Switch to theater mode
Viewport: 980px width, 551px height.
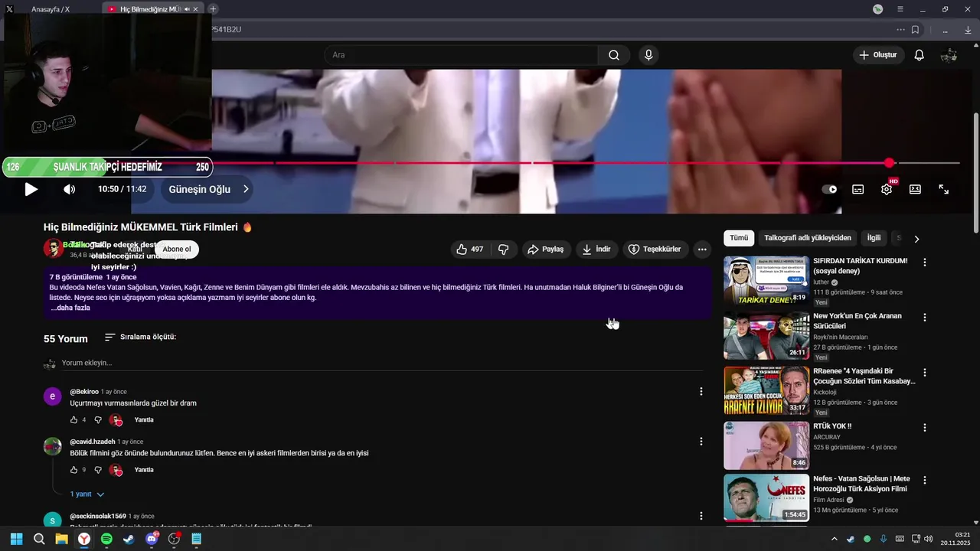(x=915, y=189)
